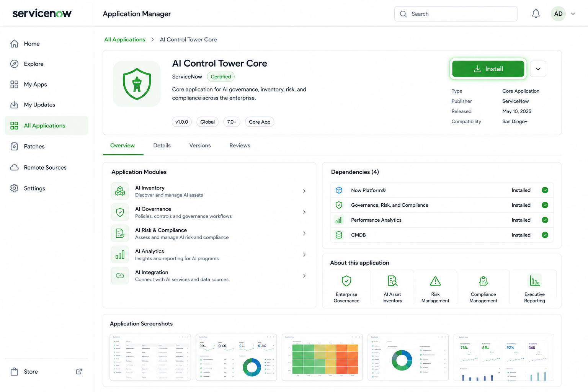588x392 pixels.
Task: Click the Performance Analytics dependency name
Action: pos(376,220)
